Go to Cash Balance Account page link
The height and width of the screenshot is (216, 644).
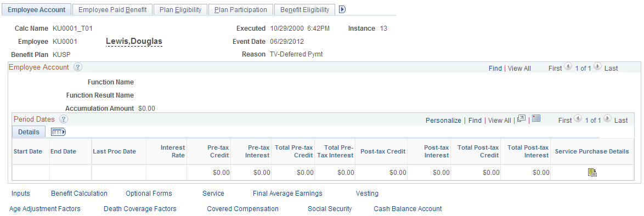coord(408,209)
